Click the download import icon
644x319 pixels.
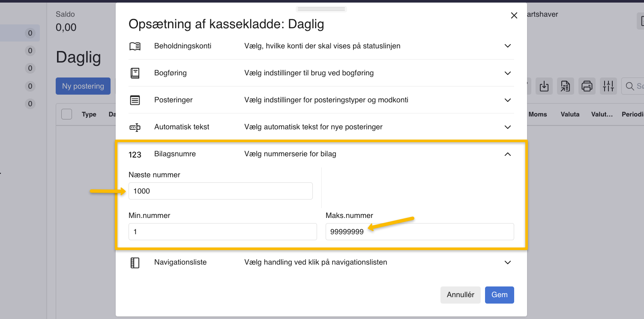click(544, 86)
